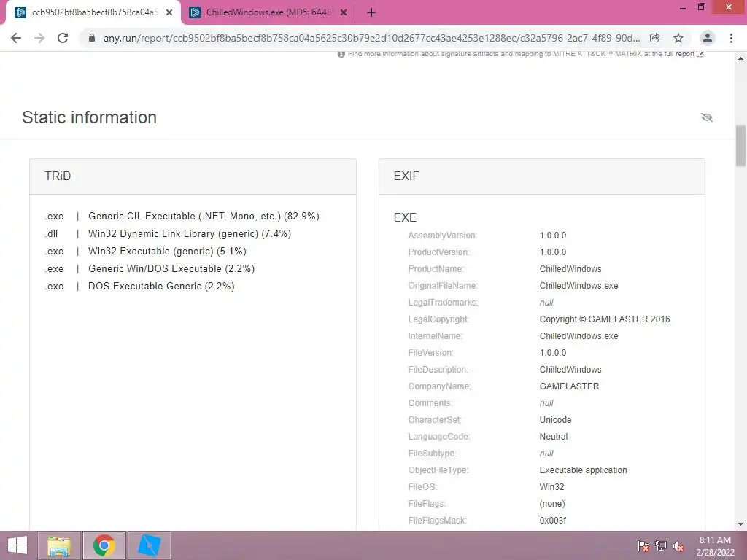Click the info icon beside MITRE note
Image resolution: width=747 pixels, height=560 pixels.
[x=341, y=54]
